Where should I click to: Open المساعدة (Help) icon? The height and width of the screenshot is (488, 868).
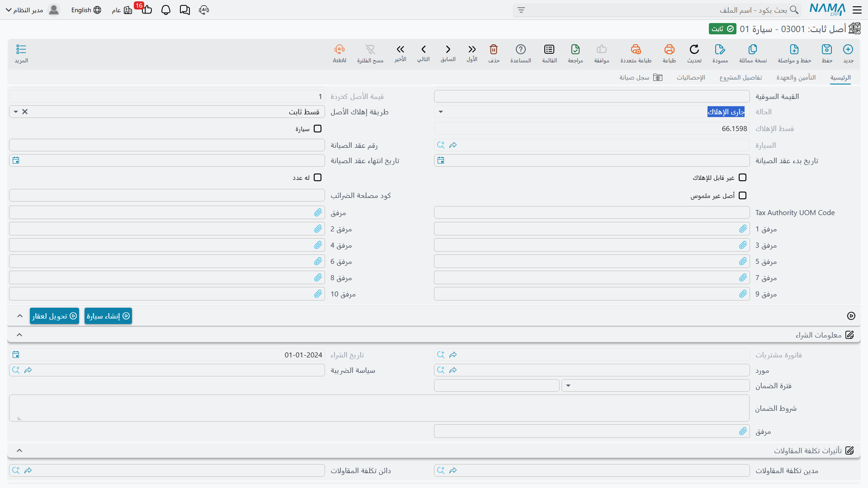pos(521,50)
